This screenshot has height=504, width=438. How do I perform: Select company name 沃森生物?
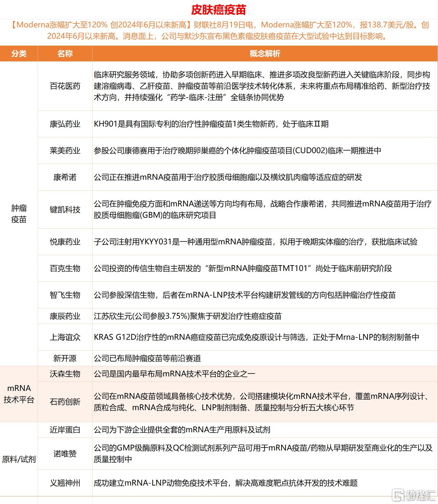65,374
